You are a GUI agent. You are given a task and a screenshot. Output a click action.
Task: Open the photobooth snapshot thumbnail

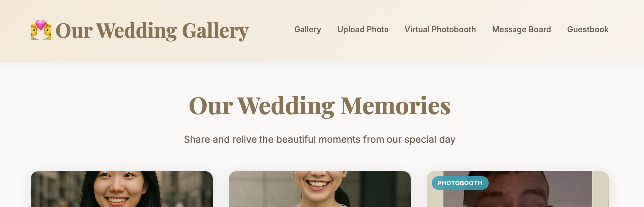point(517,189)
